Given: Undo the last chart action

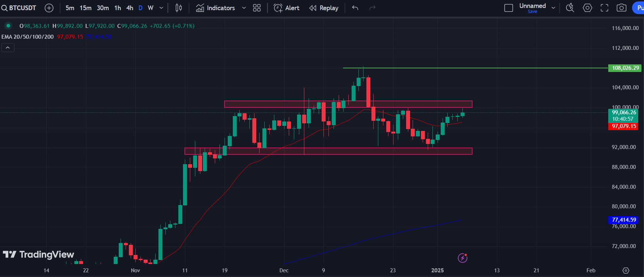Looking at the screenshot, I should (355, 8).
